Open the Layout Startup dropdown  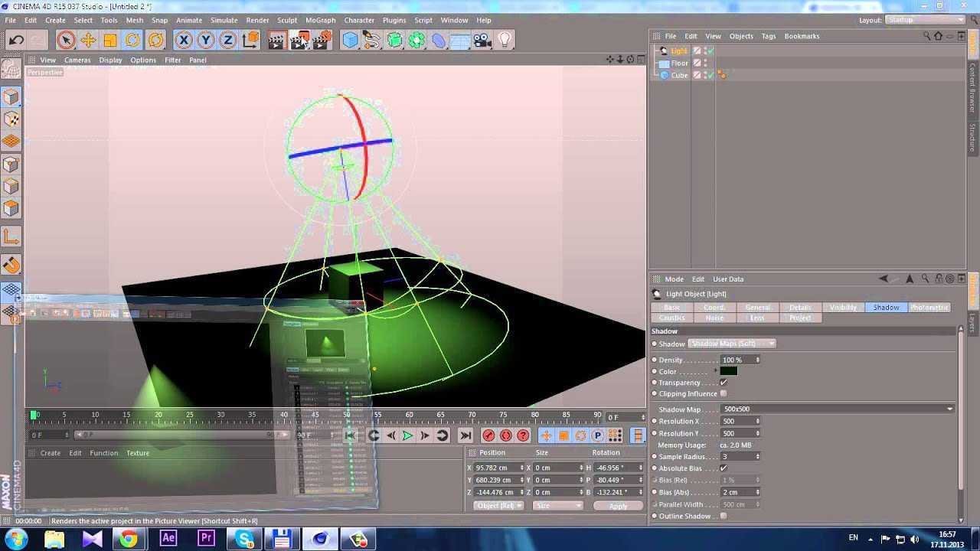pos(925,20)
